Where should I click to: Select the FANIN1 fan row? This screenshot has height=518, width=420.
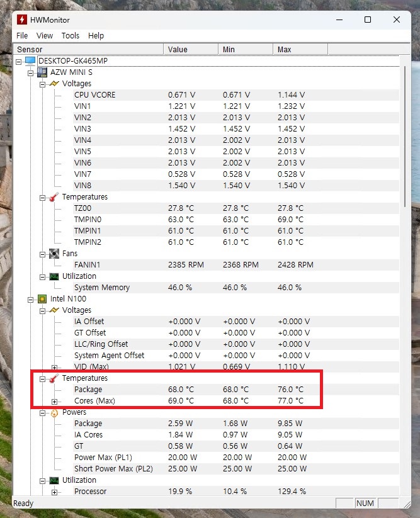click(x=236, y=265)
